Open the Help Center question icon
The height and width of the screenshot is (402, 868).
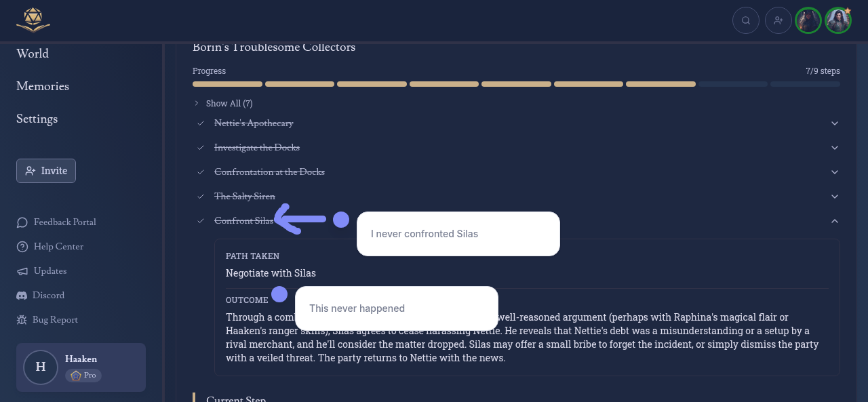[x=22, y=247]
